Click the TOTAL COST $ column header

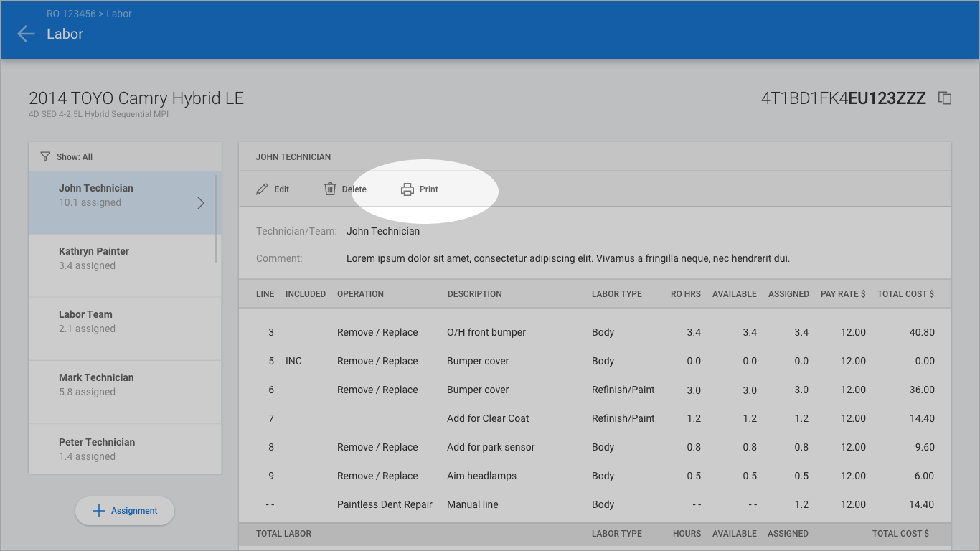[x=905, y=294]
